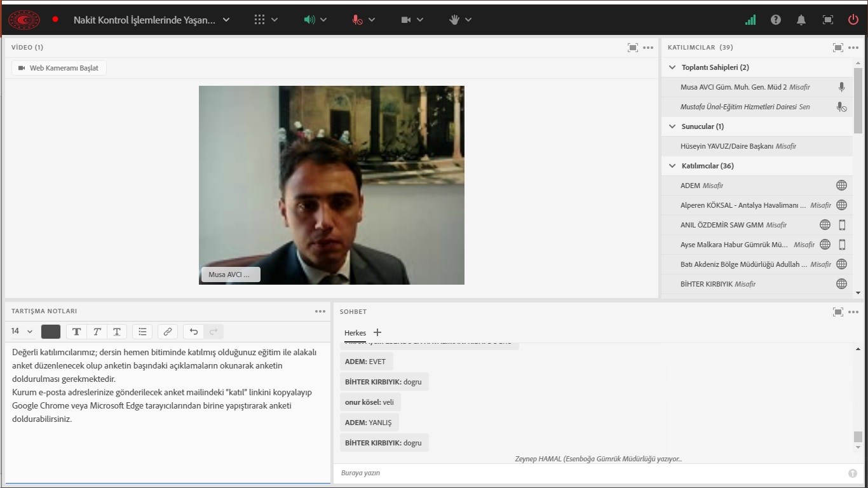This screenshot has width=868, height=488.
Task: Open the font size 14 dropdown
Action: (x=22, y=331)
